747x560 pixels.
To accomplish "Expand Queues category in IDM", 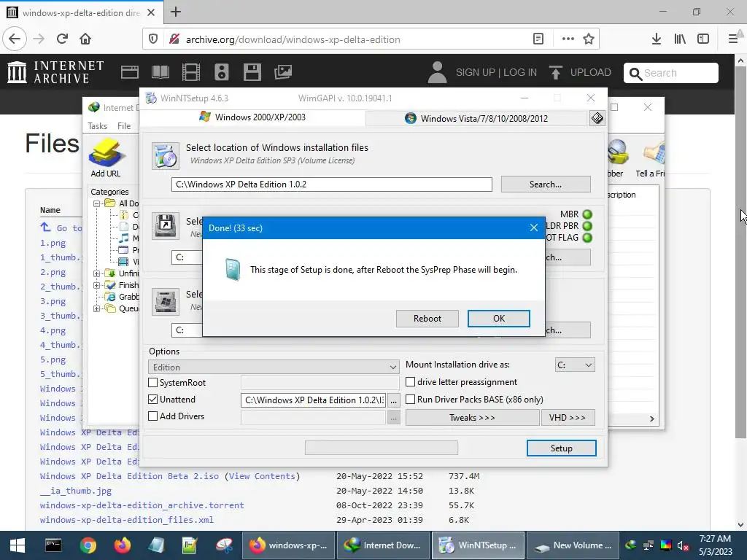I will pos(97,308).
